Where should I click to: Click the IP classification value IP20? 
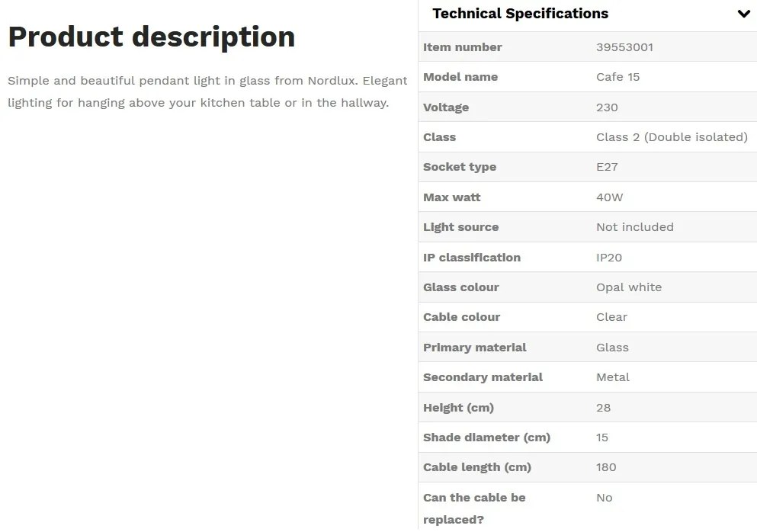pyautogui.click(x=608, y=258)
